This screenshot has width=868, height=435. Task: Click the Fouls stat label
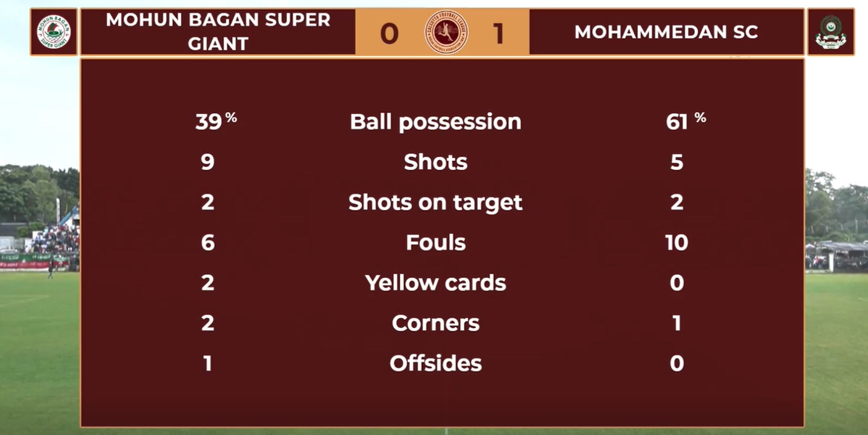(x=436, y=242)
